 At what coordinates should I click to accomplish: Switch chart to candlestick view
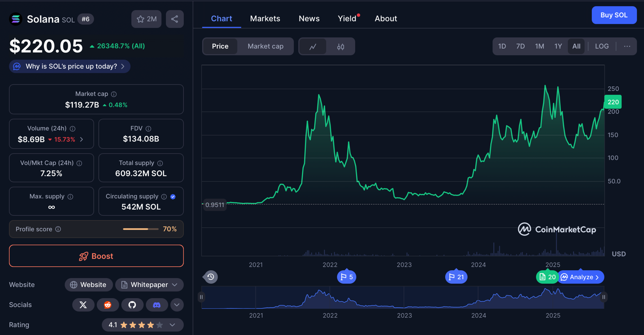(x=341, y=46)
